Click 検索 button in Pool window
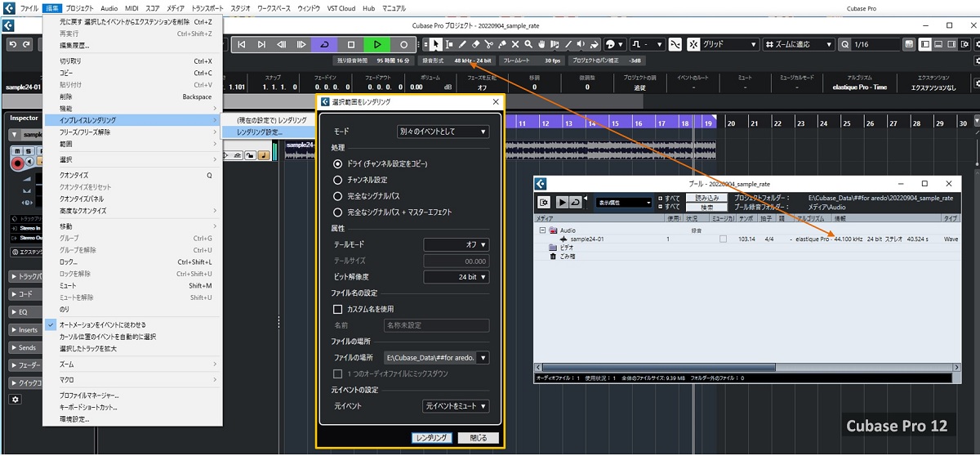The height and width of the screenshot is (456, 980). (x=707, y=208)
